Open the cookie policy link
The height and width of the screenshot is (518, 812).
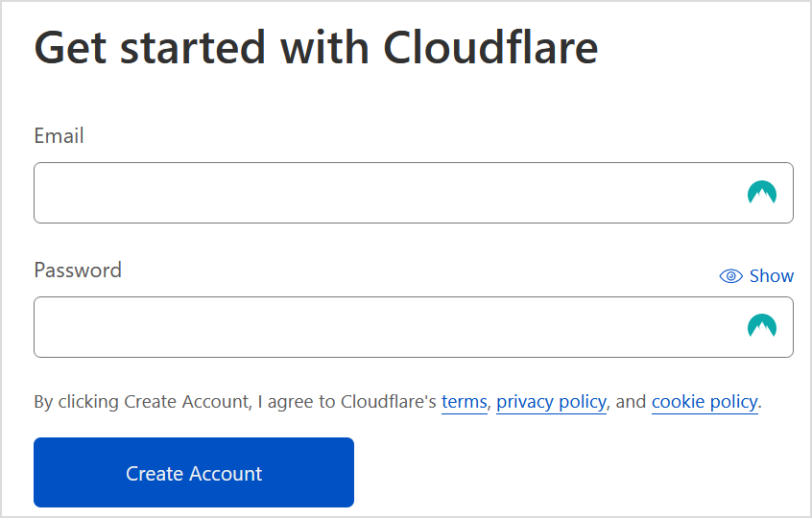click(705, 402)
